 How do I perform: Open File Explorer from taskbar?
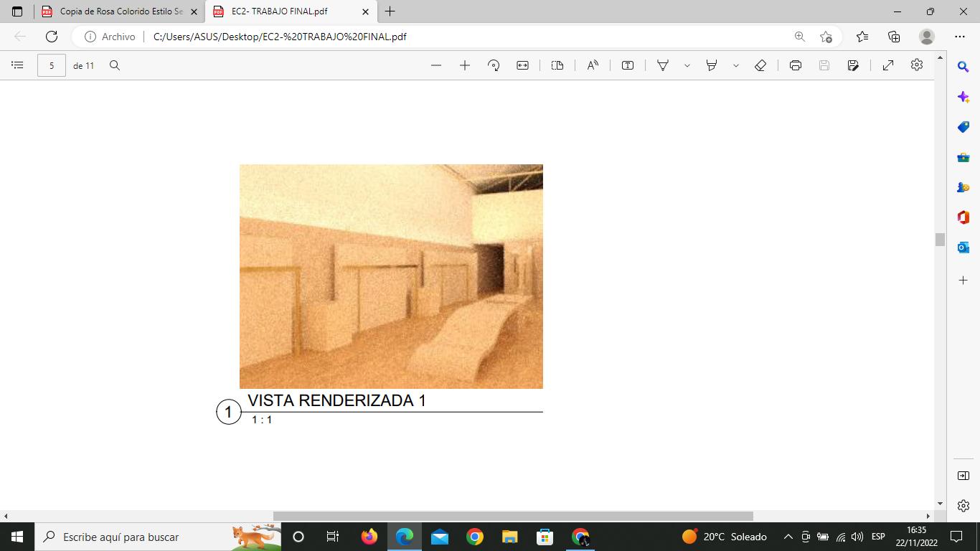(509, 537)
